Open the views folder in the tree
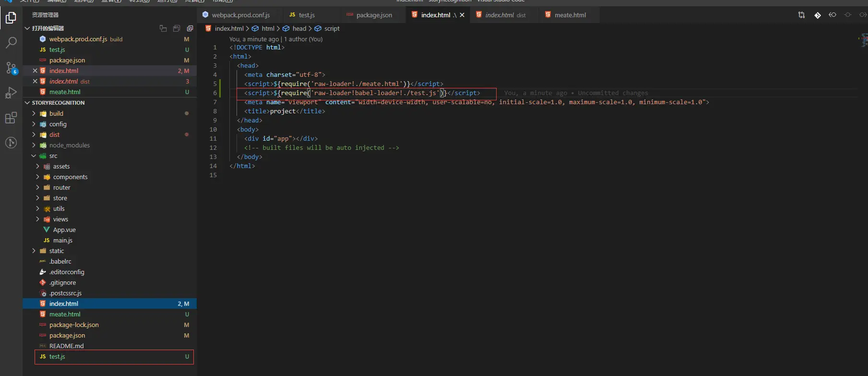Screen dimensions: 868x376 [x=109, y=219]
